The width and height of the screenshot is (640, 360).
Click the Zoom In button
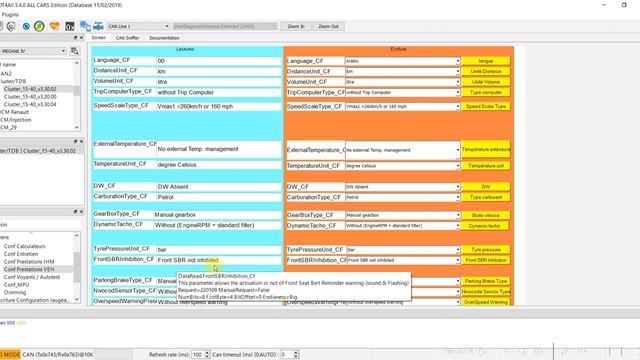click(296, 26)
